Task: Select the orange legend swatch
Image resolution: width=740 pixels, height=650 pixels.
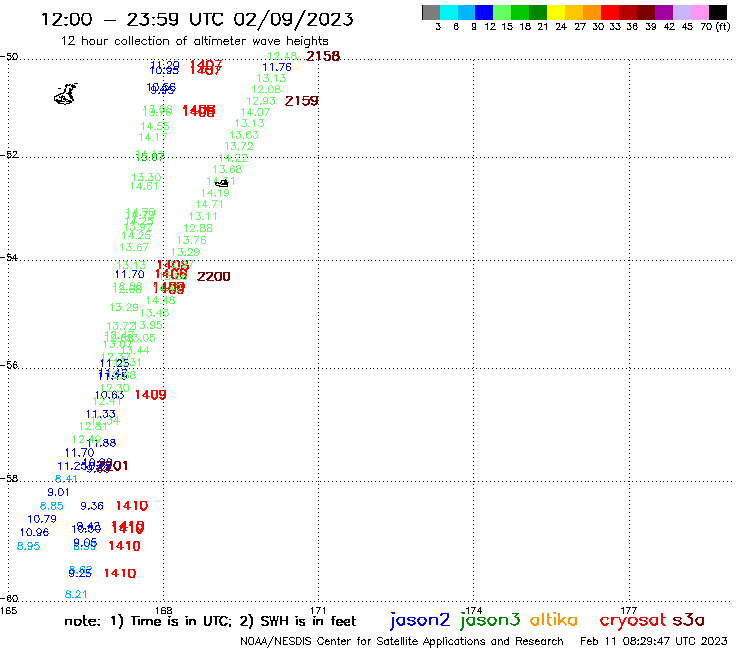Action: tap(592, 12)
